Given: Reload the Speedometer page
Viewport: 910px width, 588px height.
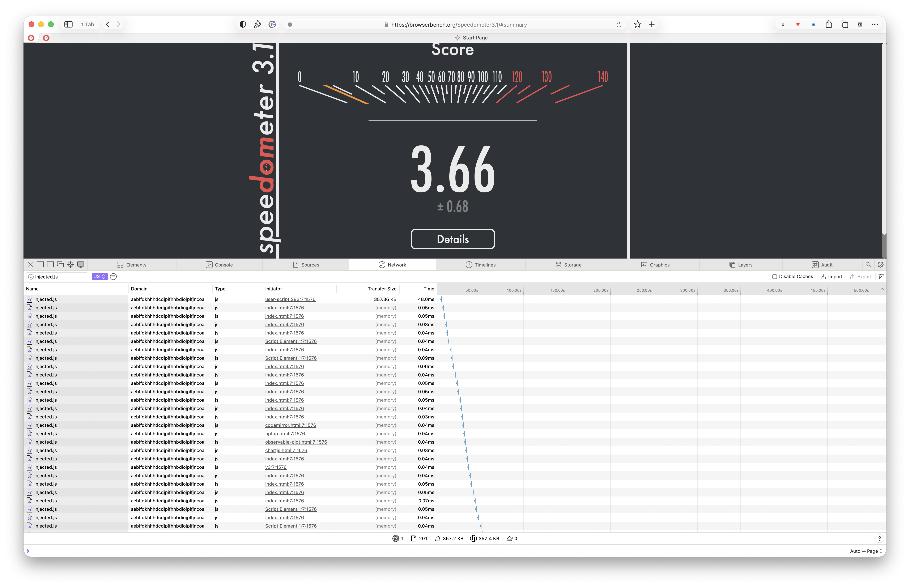Looking at the screenshot, I should point(619,25).
